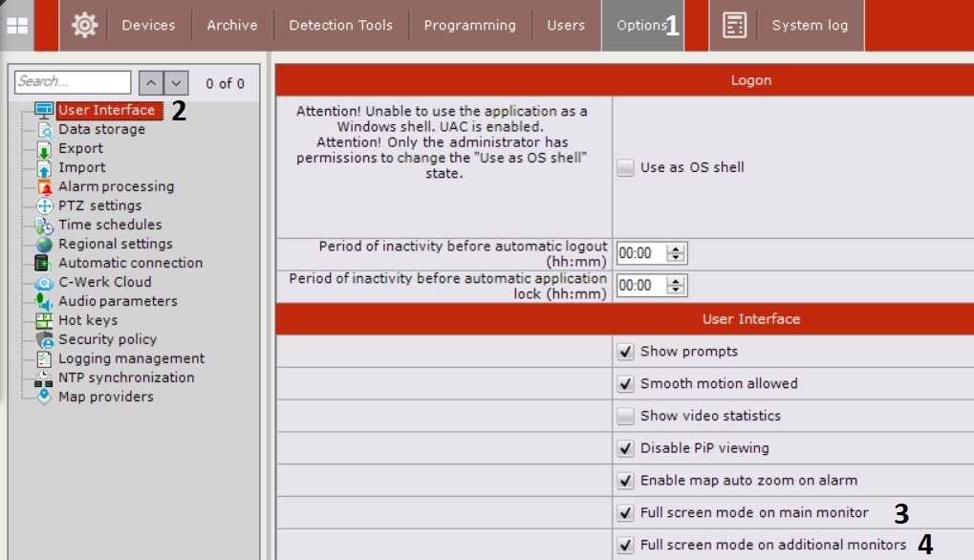Select the Alarm processing bell icon
Screen dimensions: 974x560
coord(44,187)
